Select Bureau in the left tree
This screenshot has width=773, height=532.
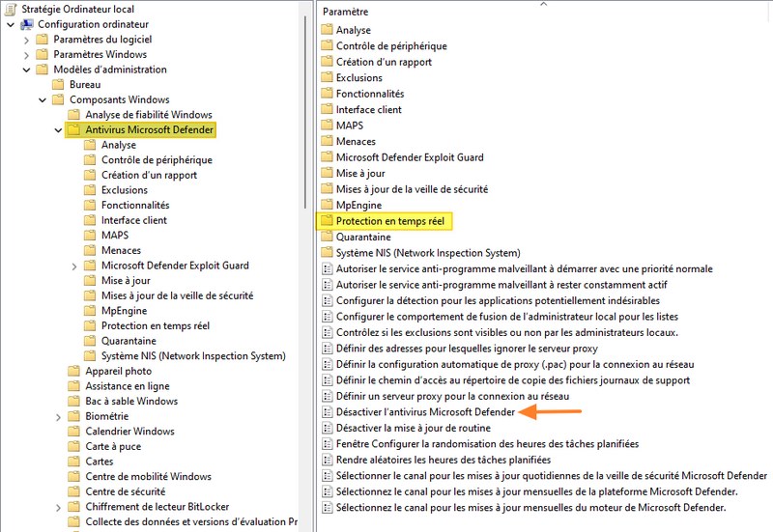85,84
